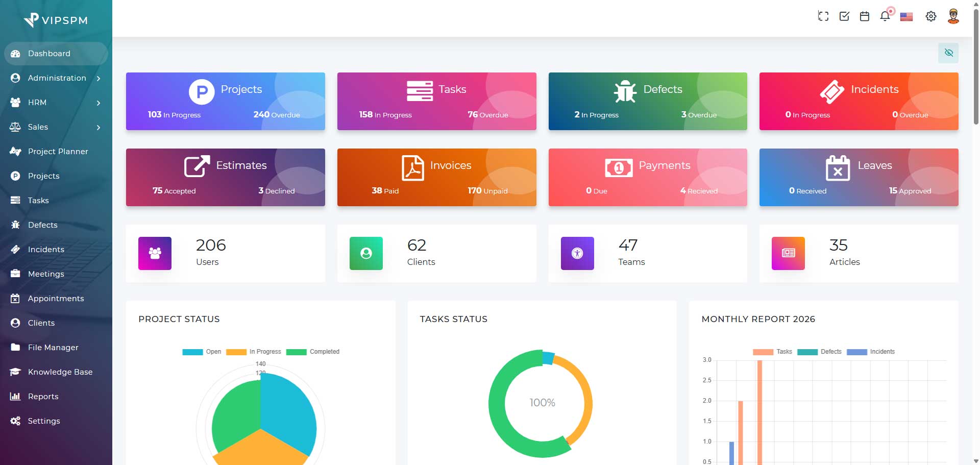This screenshot has width=980, height=465.
Task: Toggle In Progress legend in Project Status
Action: [x=254, y=352]
